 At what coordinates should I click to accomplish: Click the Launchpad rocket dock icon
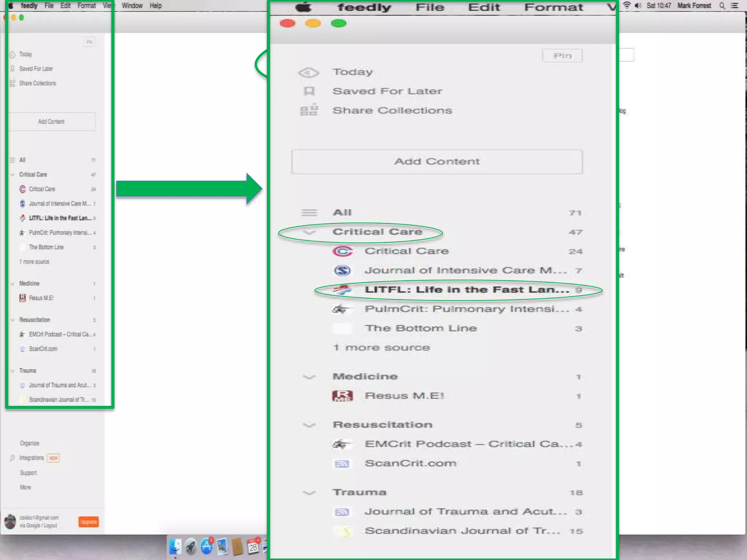pos(191,547)
